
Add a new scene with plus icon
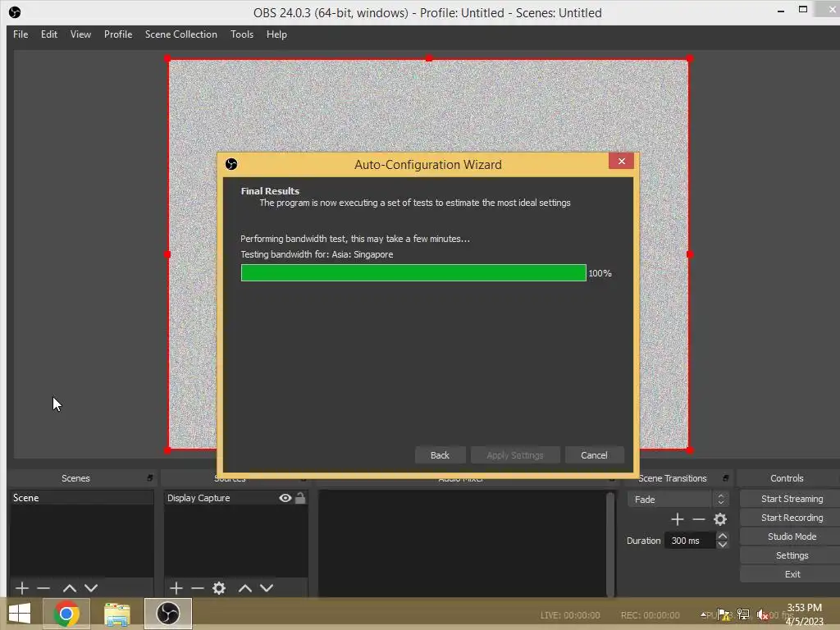(22, 588)
